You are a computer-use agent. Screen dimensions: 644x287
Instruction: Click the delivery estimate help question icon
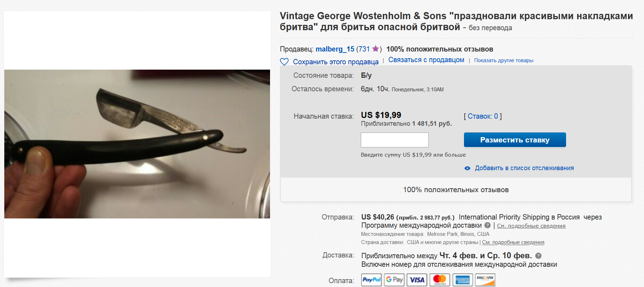pyautogui.click(x=538, y=256)
